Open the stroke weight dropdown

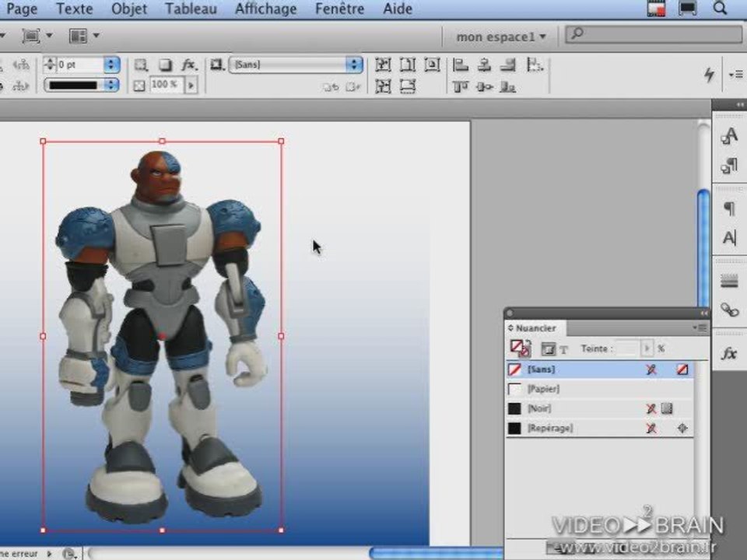tap(111, 65)
